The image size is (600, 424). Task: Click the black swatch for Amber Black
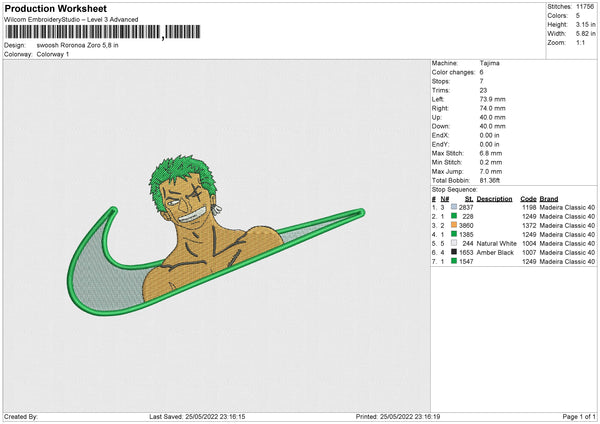[x=454, y=252]
